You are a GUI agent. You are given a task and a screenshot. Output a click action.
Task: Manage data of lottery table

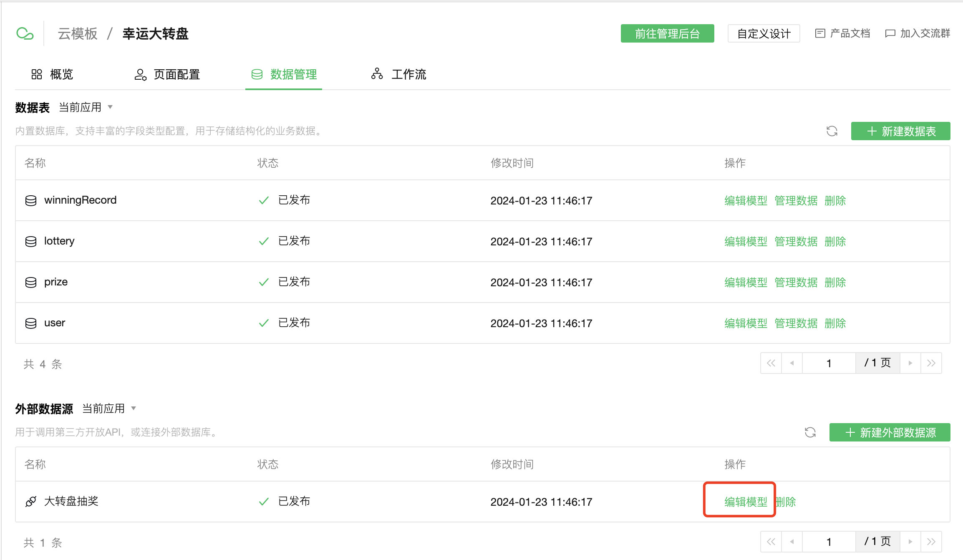(796, 242)
